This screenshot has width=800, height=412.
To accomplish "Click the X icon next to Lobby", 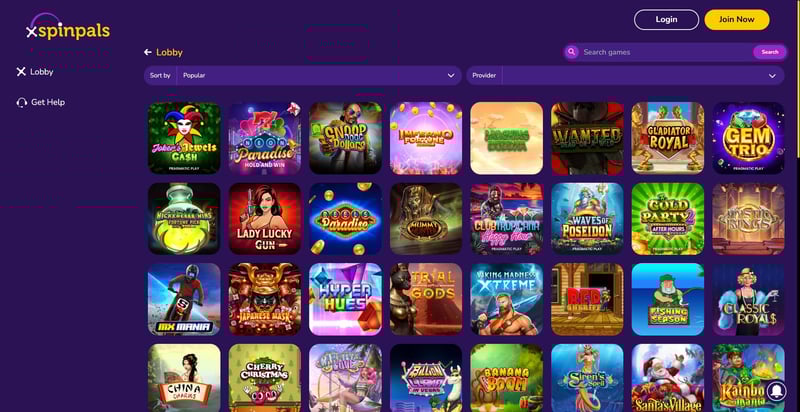I will pyautogui.click(x=21, y=72).
